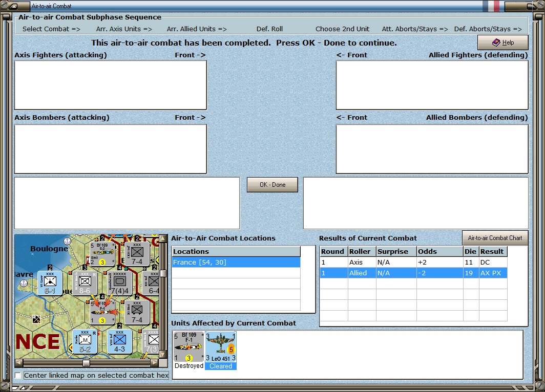Click the 7(4)4 army HQ counter on map

point(119,283)
